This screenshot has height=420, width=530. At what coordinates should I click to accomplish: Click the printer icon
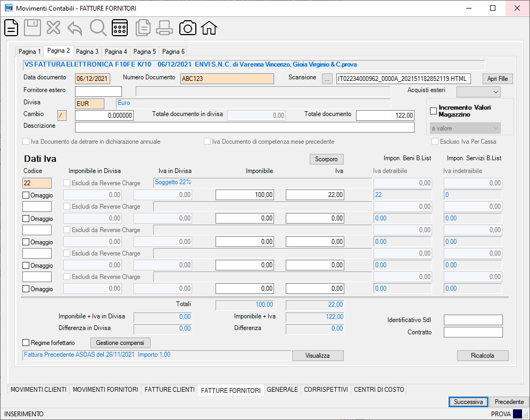click(164, 28)
